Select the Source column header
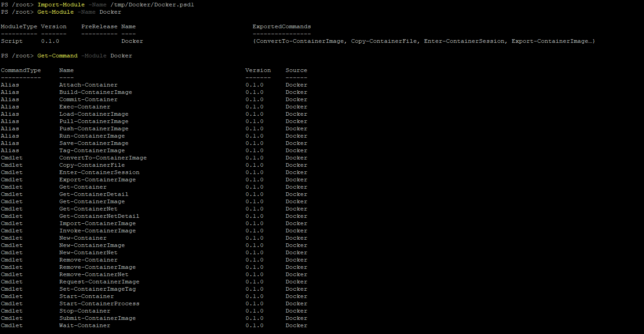The image size is (644, 334). pos(296,70)
